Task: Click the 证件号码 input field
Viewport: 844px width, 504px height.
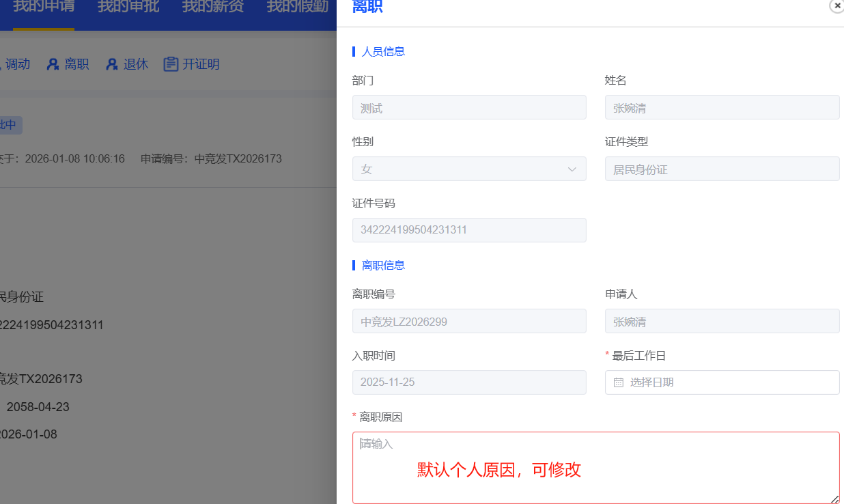Action: [469, 230]
